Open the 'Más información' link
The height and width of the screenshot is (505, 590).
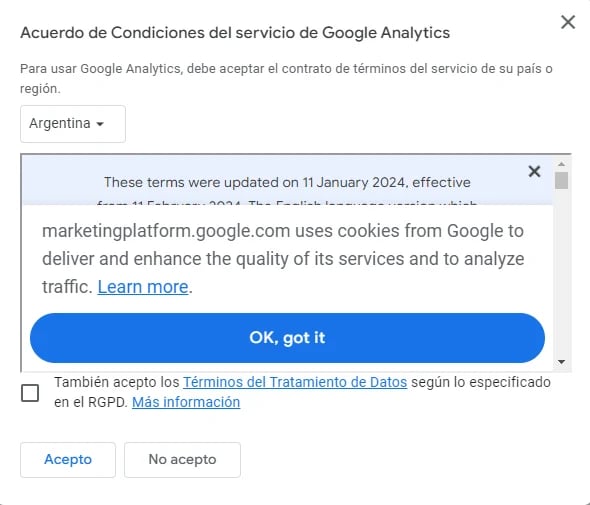tap(186, 402)
